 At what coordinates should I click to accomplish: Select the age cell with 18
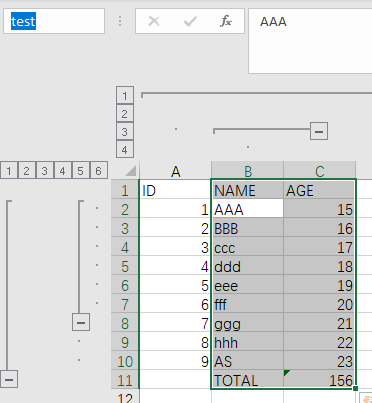(320, 266)
